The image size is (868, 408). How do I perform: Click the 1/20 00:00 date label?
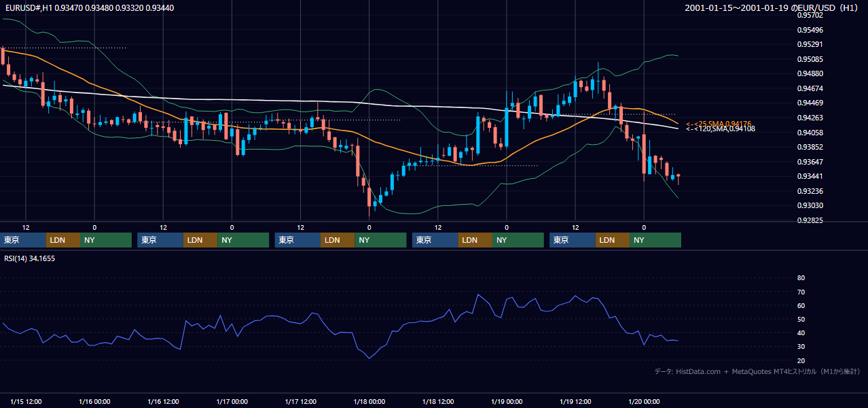(x=645, y=402)
